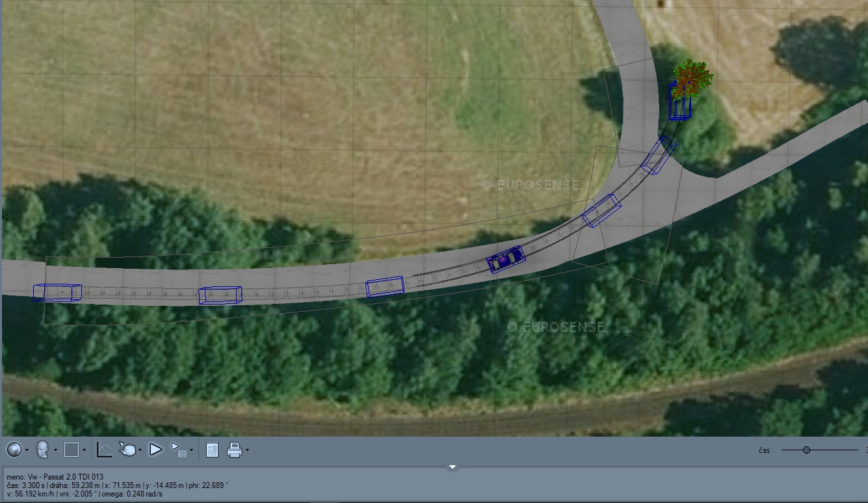Open the diagram graph icon

[x=104, y=449]
